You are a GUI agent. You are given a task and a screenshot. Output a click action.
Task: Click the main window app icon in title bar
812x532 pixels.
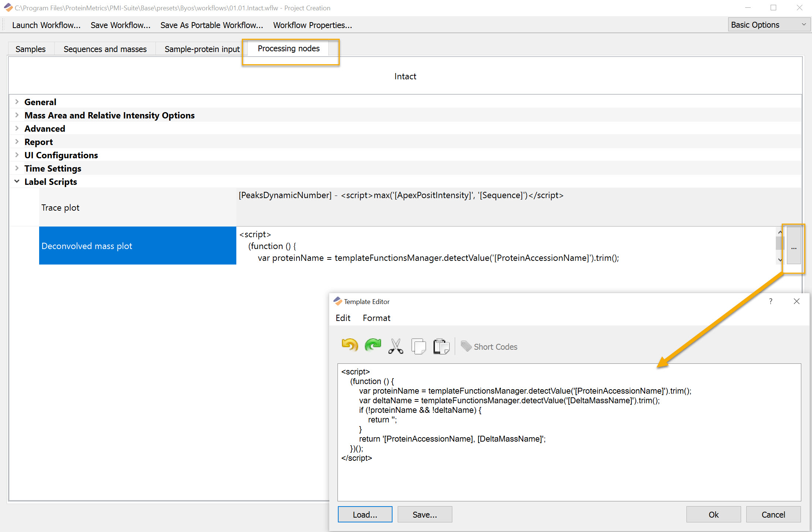(8, 8)
